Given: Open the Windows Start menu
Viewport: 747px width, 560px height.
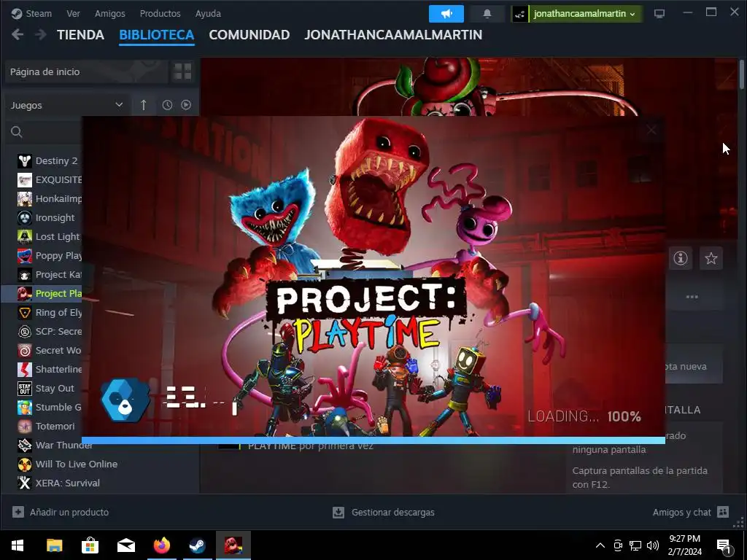Looking at the screenshot, I should [x=18, y=545].
